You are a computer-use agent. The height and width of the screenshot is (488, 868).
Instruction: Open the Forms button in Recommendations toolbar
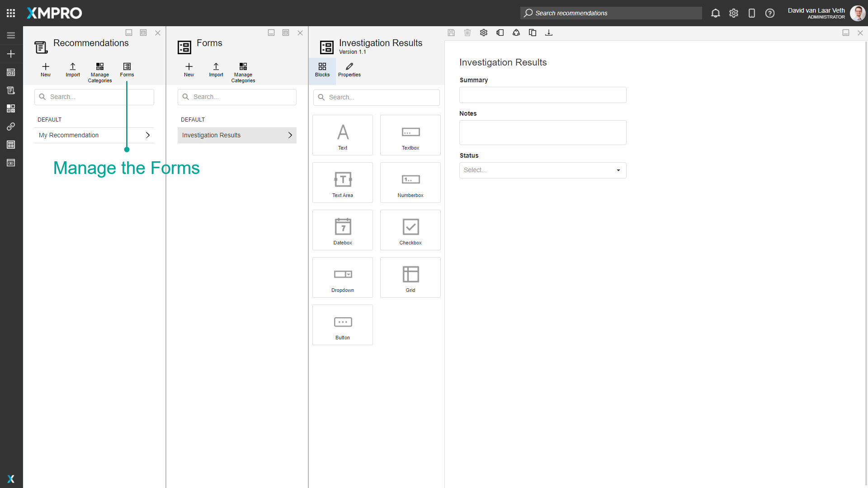click(127, 70)
